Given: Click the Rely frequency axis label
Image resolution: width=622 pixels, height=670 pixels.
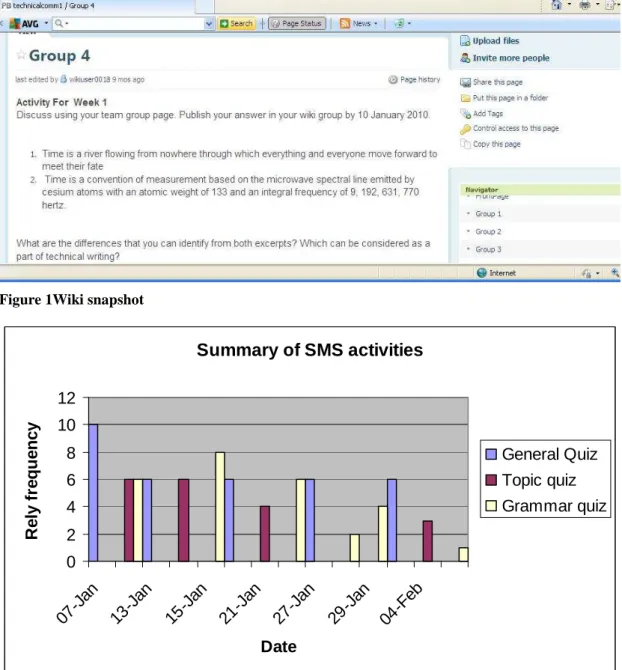Looking at the screenshot, I should [x=32, y=481].
